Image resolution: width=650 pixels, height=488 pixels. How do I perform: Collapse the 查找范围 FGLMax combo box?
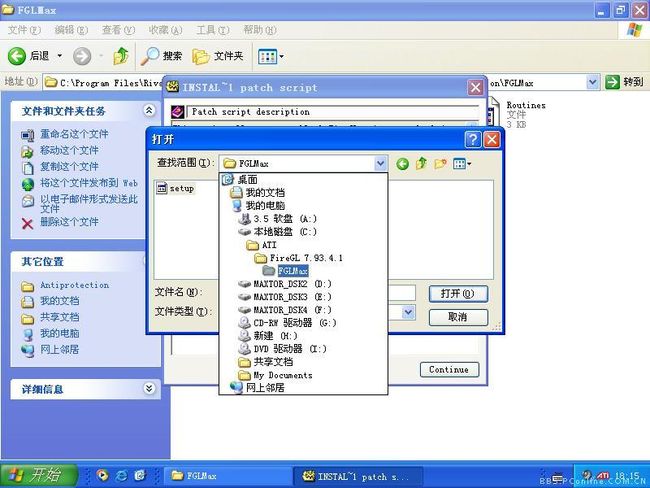tap(381, 163)
